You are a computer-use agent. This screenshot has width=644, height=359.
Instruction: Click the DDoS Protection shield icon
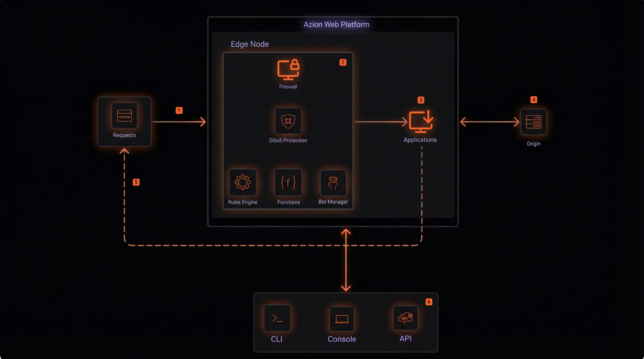288,121
